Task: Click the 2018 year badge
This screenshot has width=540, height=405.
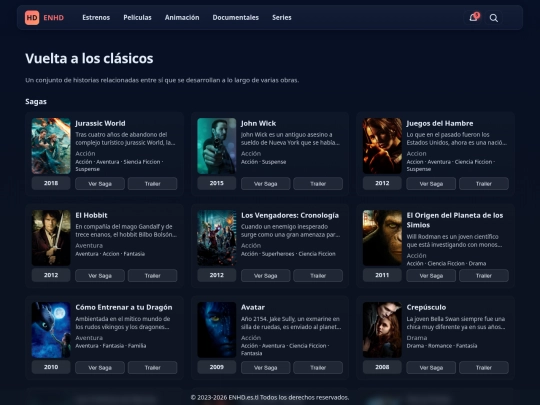Action: point(51,183)
